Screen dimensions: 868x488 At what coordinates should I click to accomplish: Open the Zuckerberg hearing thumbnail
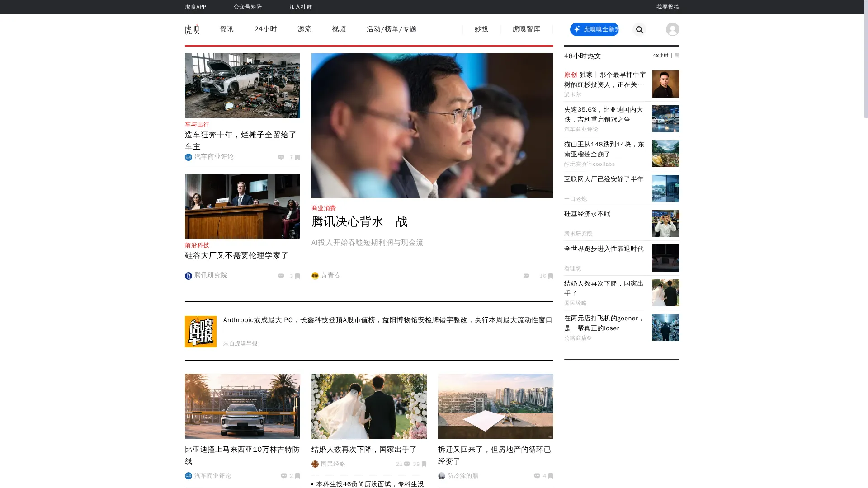242,206
